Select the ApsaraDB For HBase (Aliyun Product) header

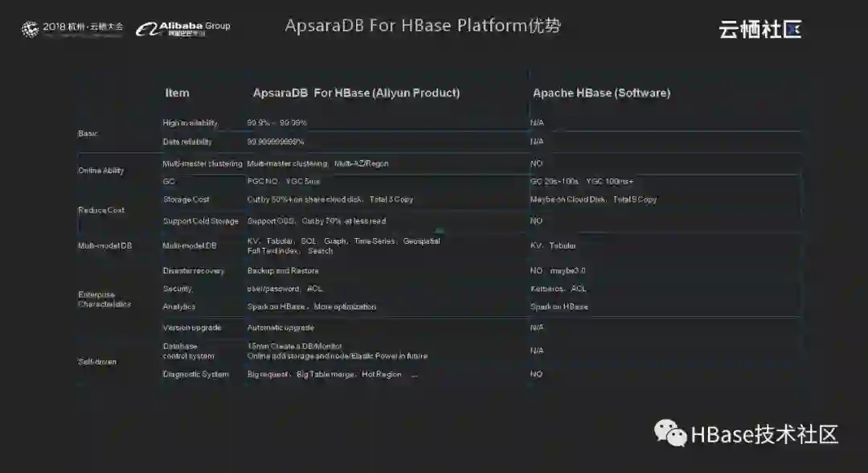pyautogui.click(x=356, y=93)
